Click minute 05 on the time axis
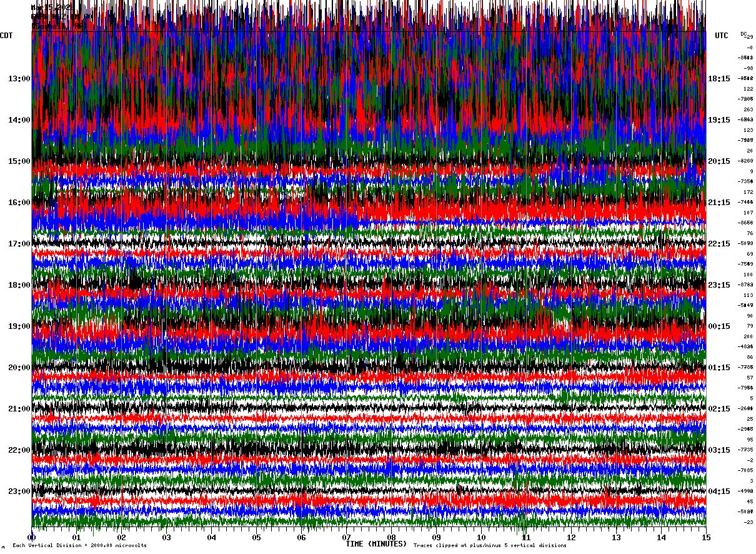Image resolution: width=756 pixels, height=554 pixels. tap(257, 537)
